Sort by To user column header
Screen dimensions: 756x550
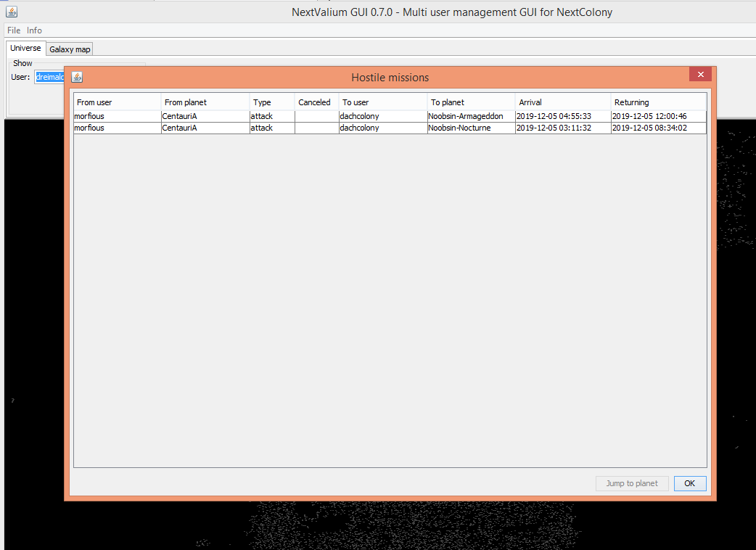383,102
